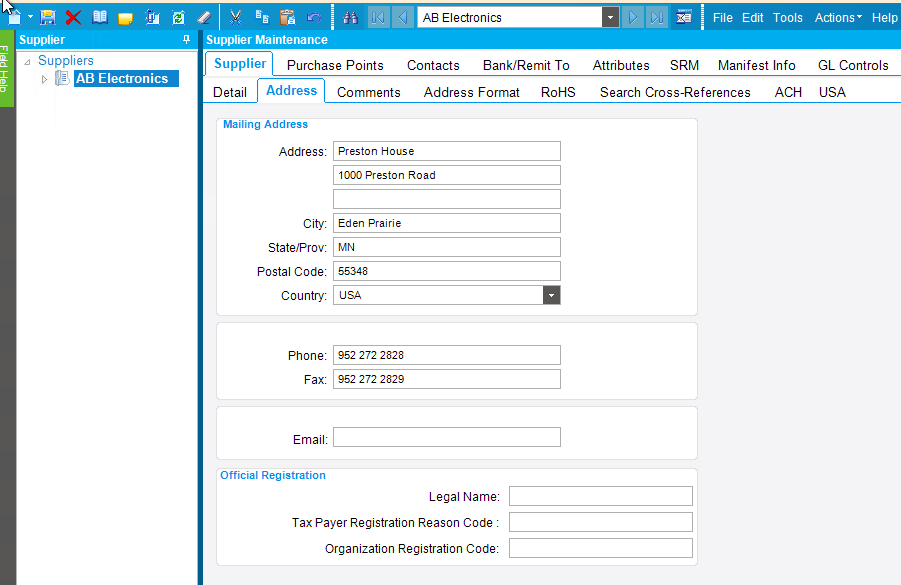Collapse the Suppliers tree node
901x585 pixels.
pos(27,61)
